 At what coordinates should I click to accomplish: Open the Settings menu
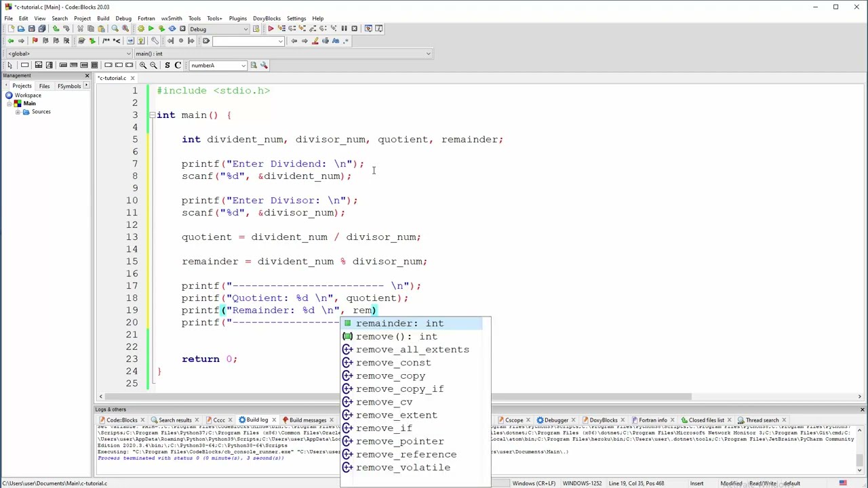tap(296, 18)
